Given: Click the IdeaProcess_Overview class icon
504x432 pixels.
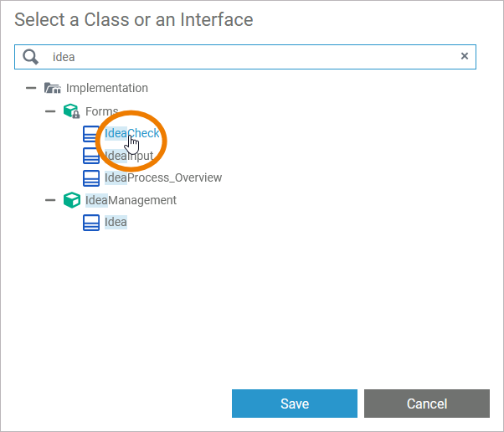Looking at the screenshot, I should [91, 177].
